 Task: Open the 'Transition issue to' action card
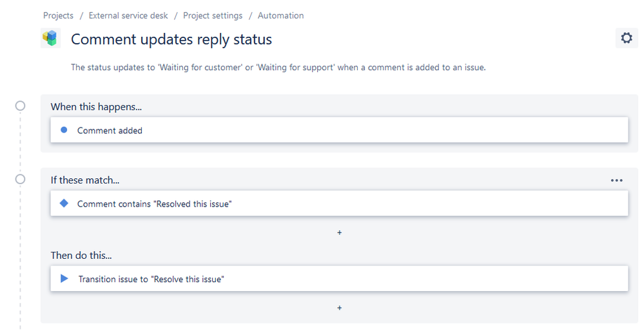[339, 279]
